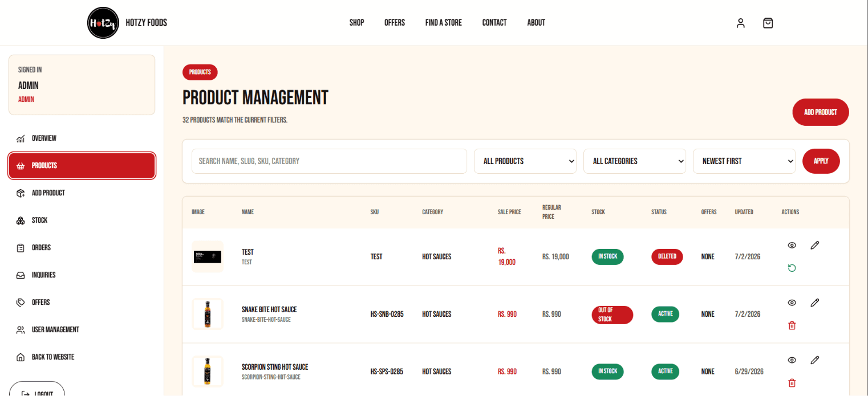Click the Out of Stock badge
The image size is (868, 396).
coord(613,315)
